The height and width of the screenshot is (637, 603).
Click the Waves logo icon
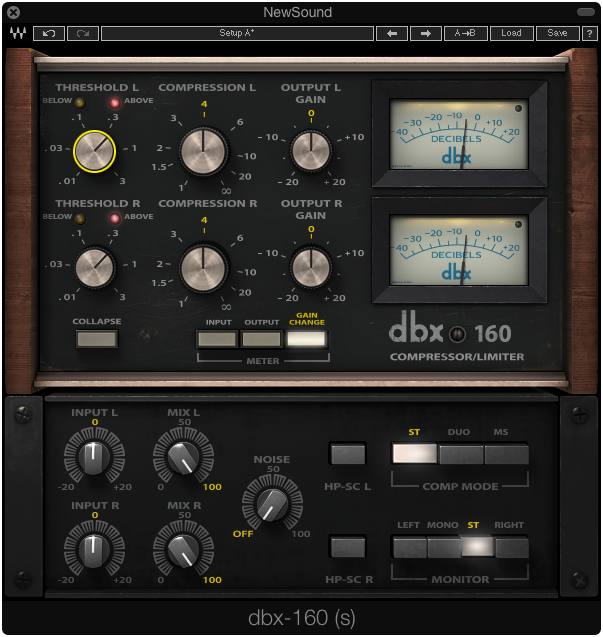18,33
